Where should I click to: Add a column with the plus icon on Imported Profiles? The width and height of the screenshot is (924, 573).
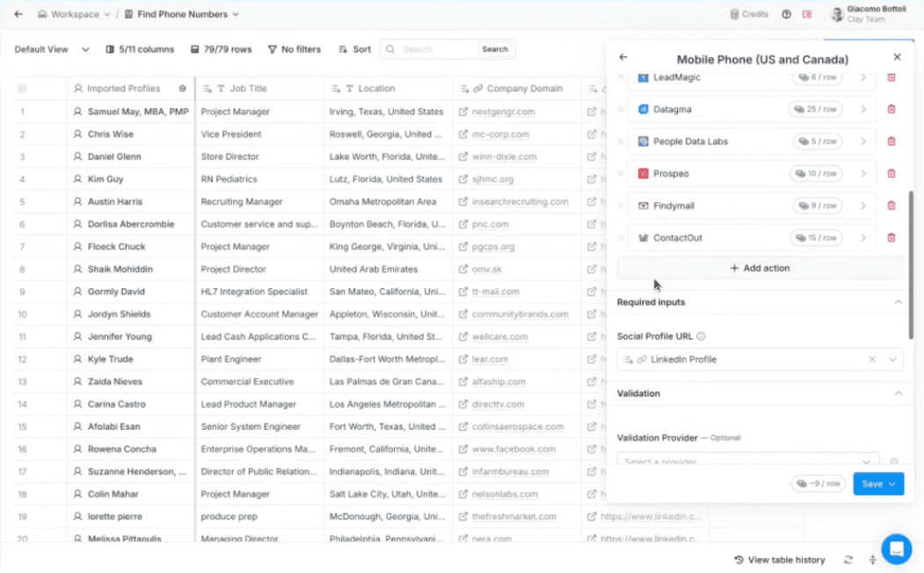click(x=181, y=88)
